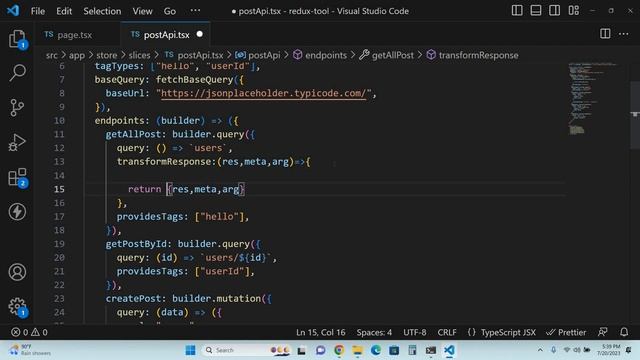Place cursor on createPost at line 23
The width and height of the screenshot is (640, 360).
click(133, 298)
